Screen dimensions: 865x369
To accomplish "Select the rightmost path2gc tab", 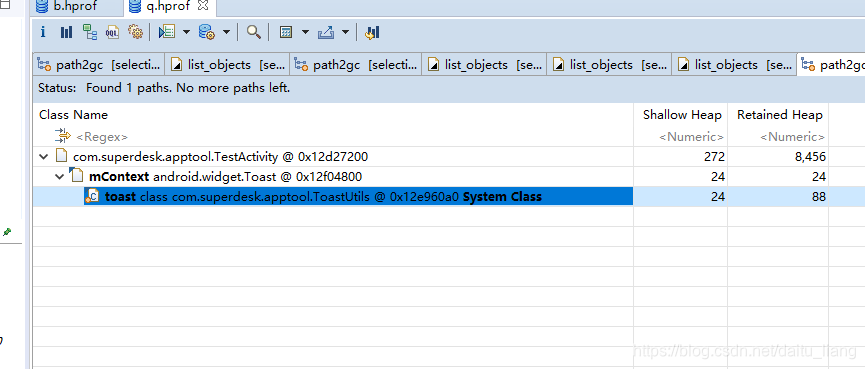I will point(832,65).
